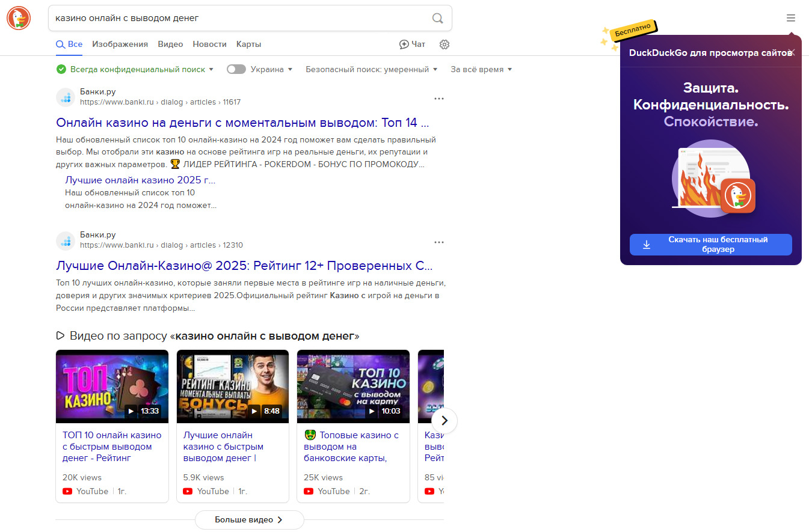Click the DuckDuckGo logo
Screen dimensions: 809x532
[19, 18]
